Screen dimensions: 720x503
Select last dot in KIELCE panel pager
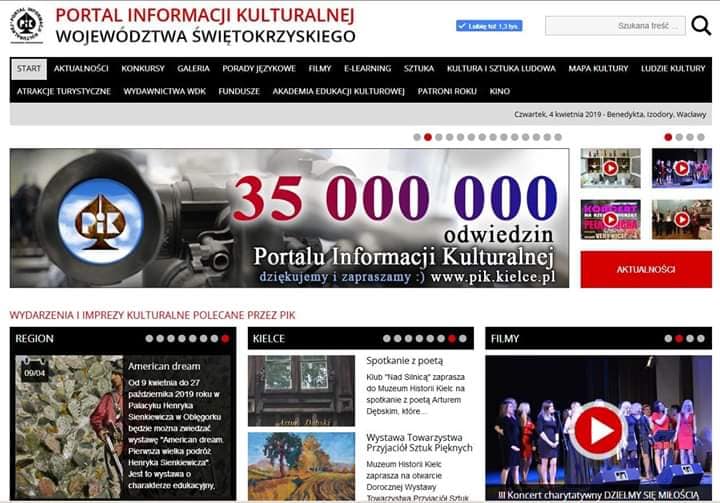[x=462, y=339]
